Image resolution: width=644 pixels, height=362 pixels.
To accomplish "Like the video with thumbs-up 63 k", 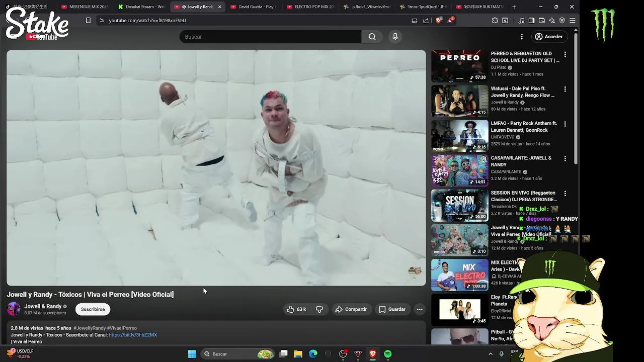I will point(296,309).
